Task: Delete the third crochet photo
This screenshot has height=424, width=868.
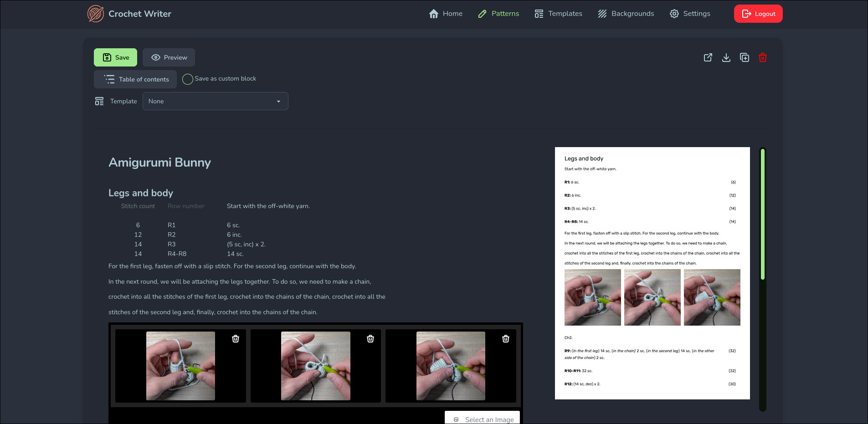Action: tap(506, 339)
